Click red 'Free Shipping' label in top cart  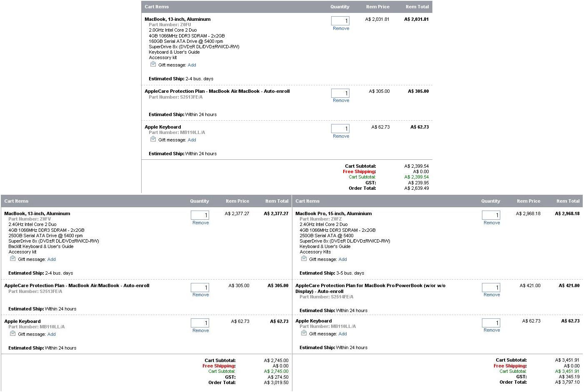[359, 171]
